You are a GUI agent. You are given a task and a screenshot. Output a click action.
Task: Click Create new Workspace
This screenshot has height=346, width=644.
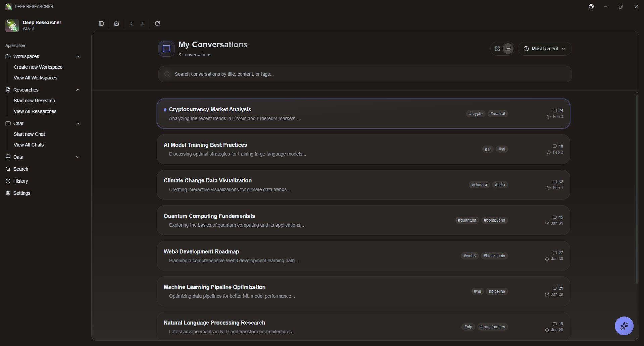38,67
